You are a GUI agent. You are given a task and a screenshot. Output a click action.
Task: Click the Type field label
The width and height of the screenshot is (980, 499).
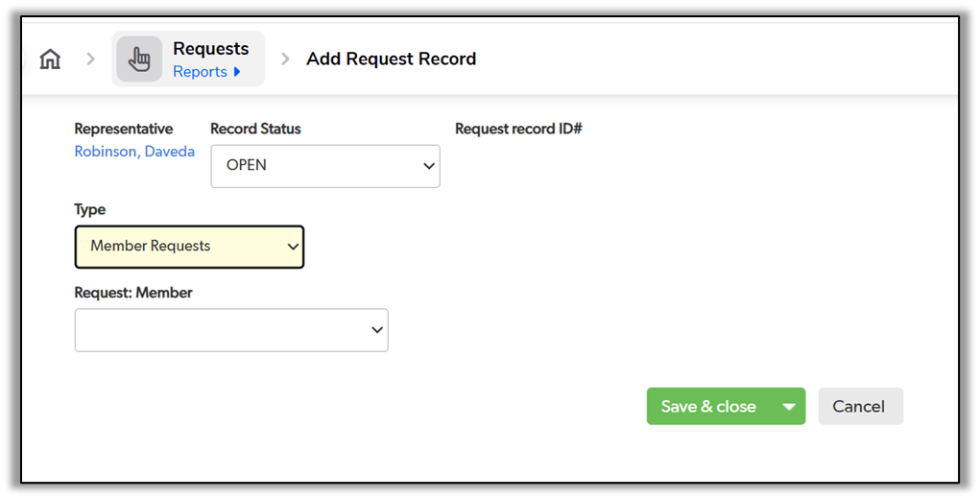pos(90,209)
